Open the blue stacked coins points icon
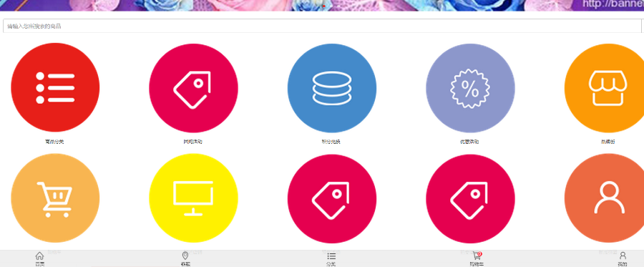The width and height of the screenshot is (644, 267). tap(332, 88)
